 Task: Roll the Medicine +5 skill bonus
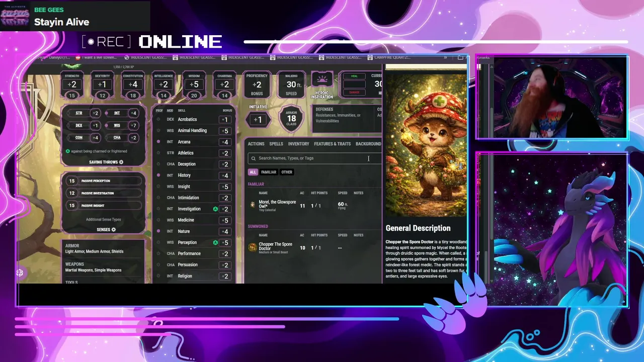pos(225,220)
